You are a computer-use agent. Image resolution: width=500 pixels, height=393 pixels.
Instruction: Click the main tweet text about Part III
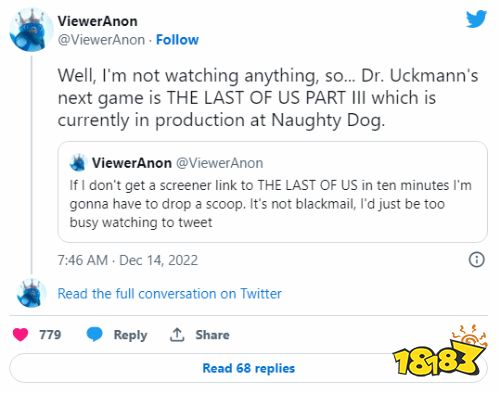(x=268, y=98)
